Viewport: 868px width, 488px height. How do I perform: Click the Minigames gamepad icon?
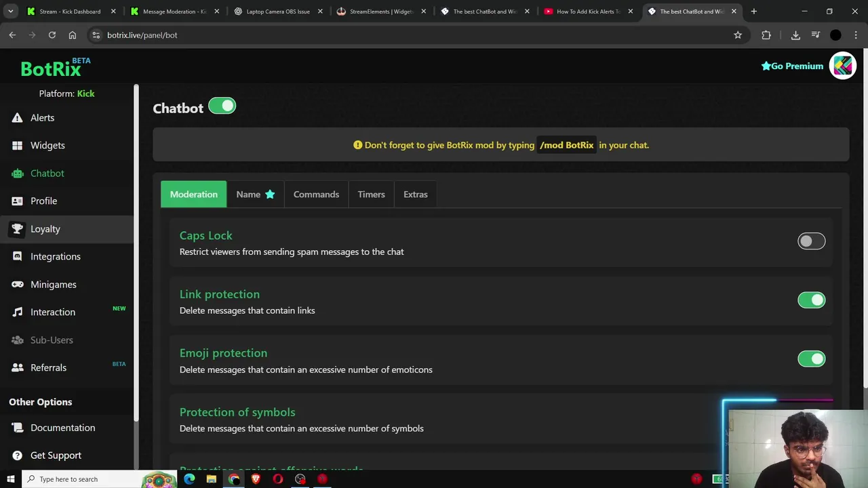pyautogui.click(x=18, y=285)
